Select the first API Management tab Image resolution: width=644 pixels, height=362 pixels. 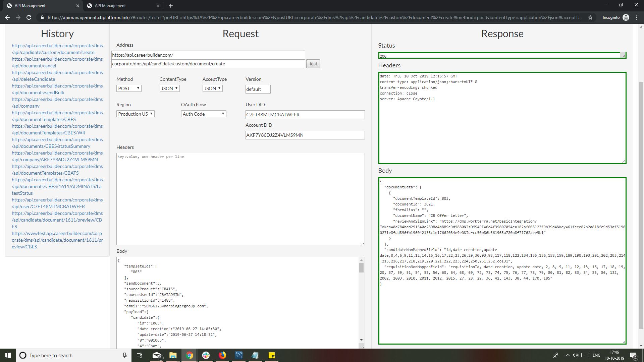(42, 6)
